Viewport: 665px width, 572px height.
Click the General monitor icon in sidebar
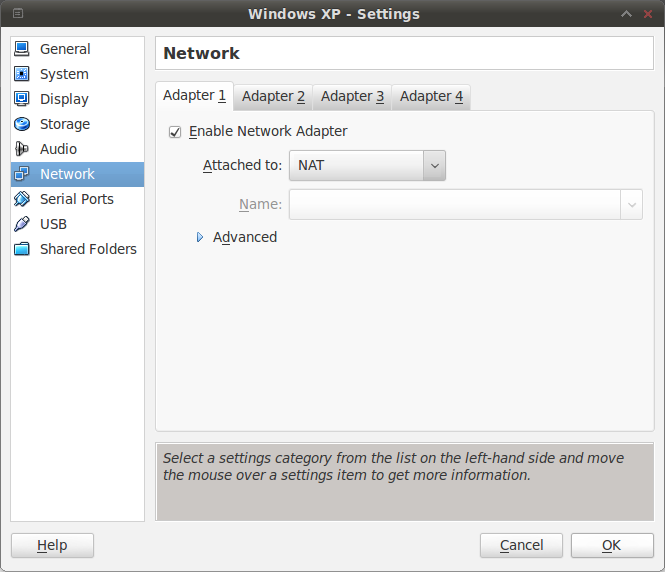coord(22,49)
